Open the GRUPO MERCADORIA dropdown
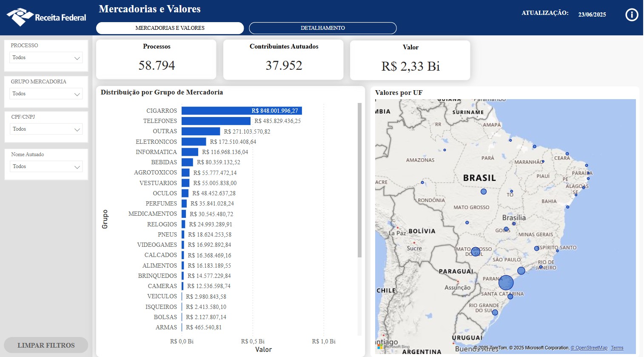644x357 pixels. pos(46,94)
